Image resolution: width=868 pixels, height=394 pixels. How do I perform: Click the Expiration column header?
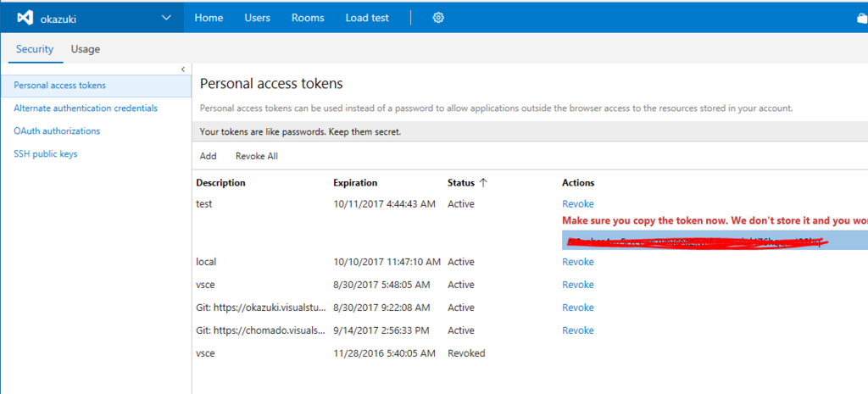(355, 183)
